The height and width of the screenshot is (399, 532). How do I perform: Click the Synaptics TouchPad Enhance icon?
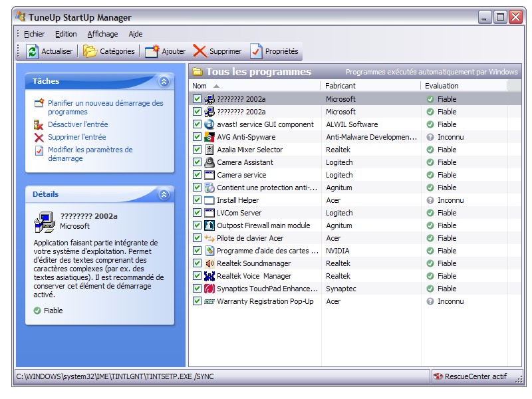[209, 289]
